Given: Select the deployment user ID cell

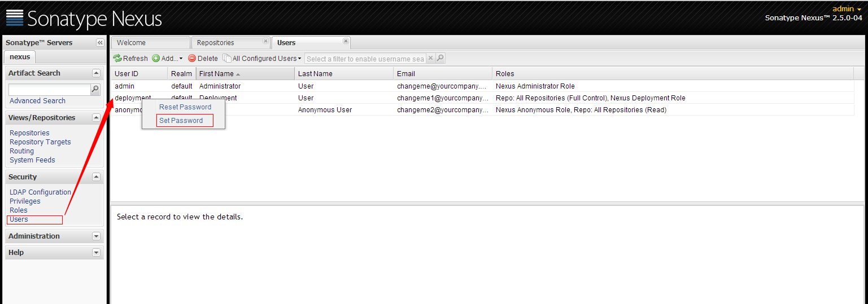Looking at the screenshot, I should tap(133, 98).
